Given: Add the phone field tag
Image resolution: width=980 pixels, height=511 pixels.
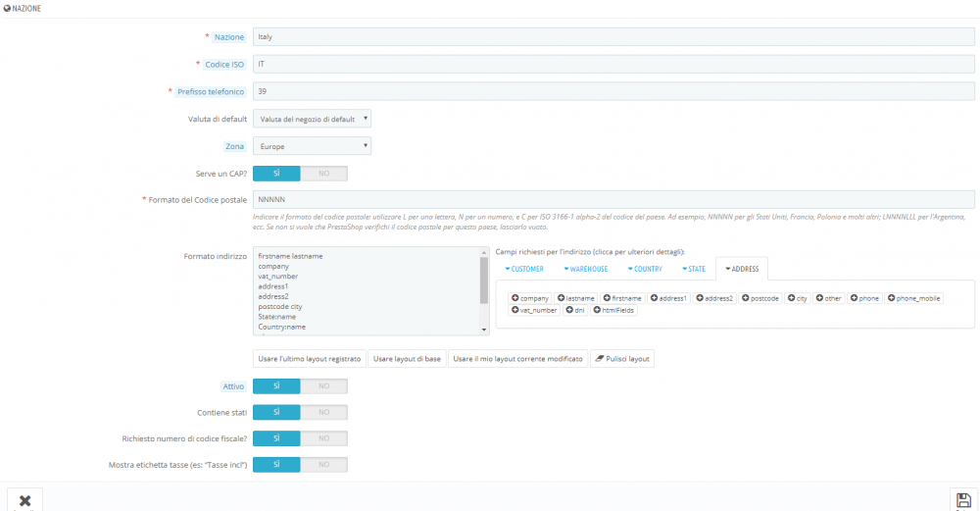Looking at the screenshot, I should 864,298.
